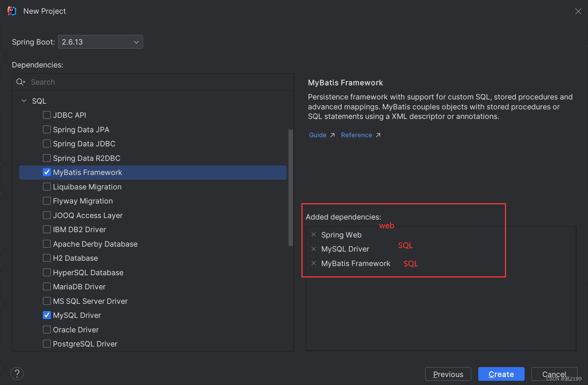Enable Spring Data JPA dependency
The width and height of the screenshot is (588, 385).
point(47,130)
